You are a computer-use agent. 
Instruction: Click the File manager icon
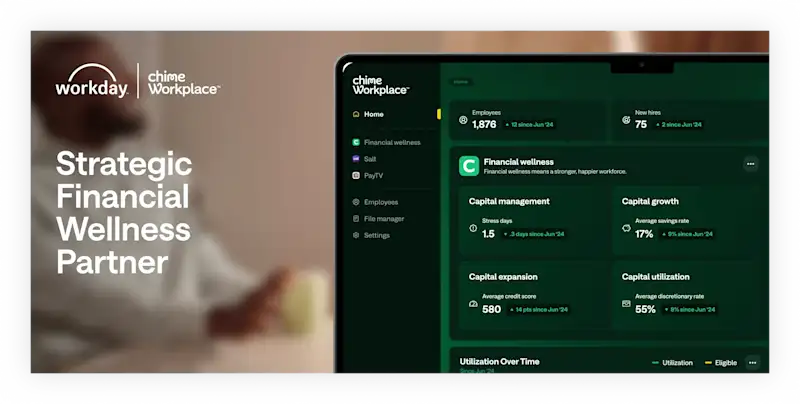[356, 219]
